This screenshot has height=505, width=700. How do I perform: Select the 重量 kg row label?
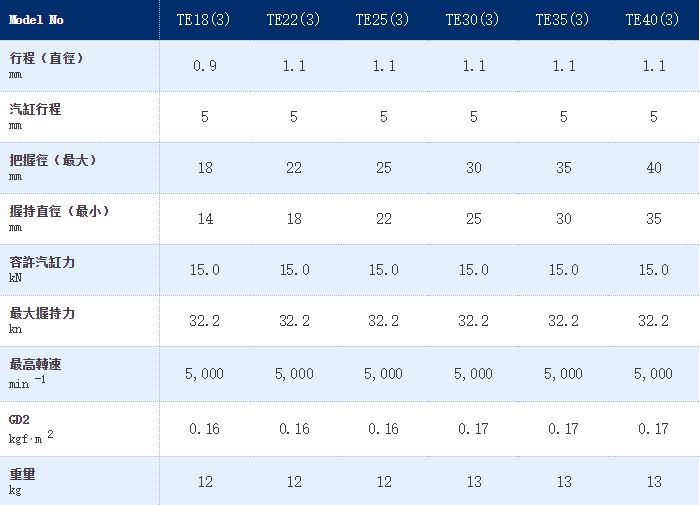pos(22,482)
